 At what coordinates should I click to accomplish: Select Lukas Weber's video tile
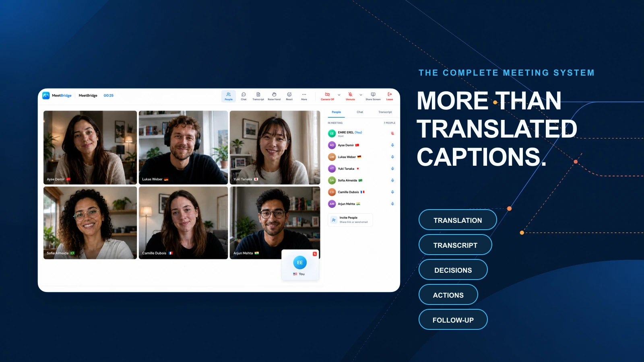click(x=183, y=148)
